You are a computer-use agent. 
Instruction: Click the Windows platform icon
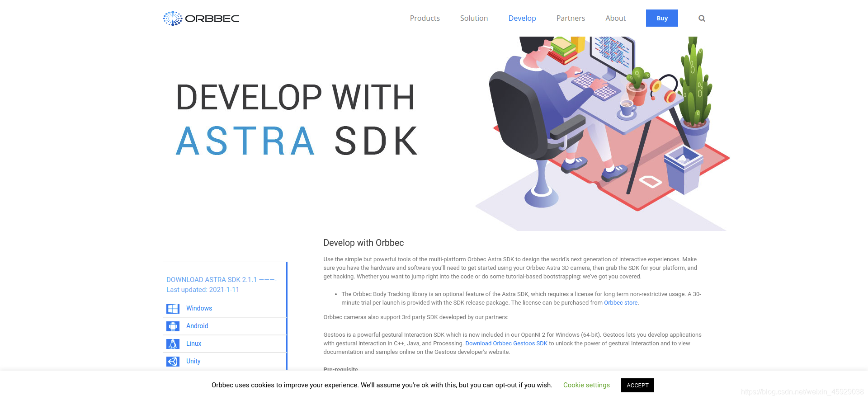coord(173,308)
